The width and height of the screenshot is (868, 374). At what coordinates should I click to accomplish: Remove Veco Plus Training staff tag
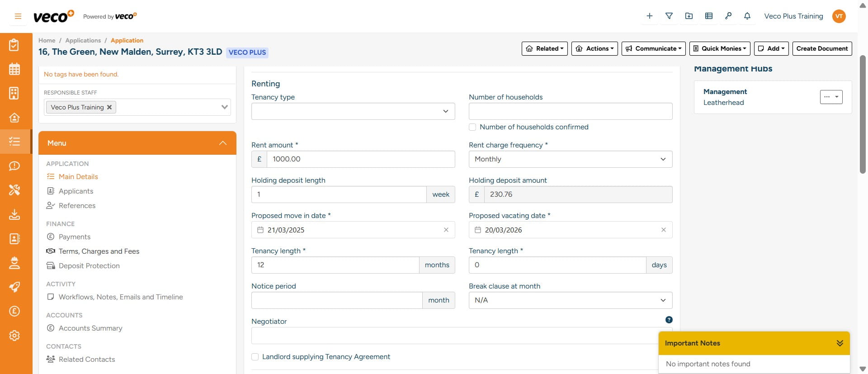(109, 107)
